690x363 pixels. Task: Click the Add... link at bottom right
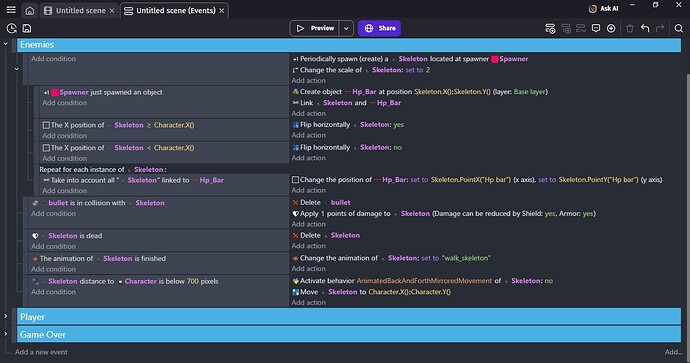click(673, 352)
